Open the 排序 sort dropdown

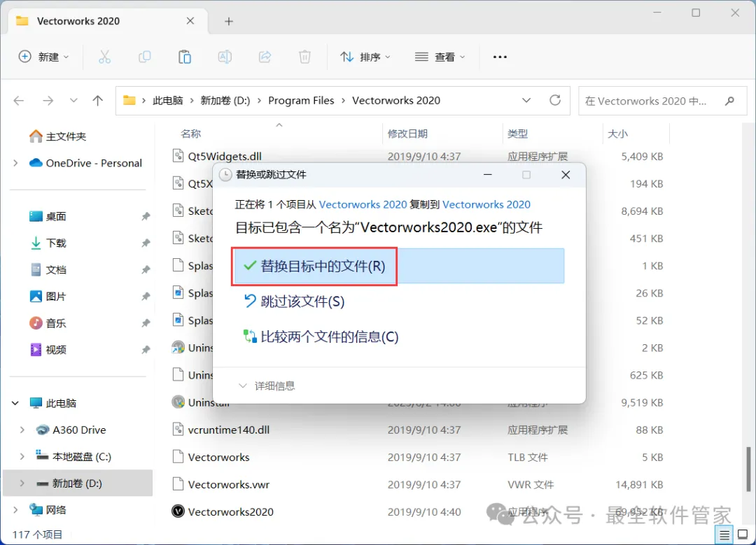tap(365, 57)
